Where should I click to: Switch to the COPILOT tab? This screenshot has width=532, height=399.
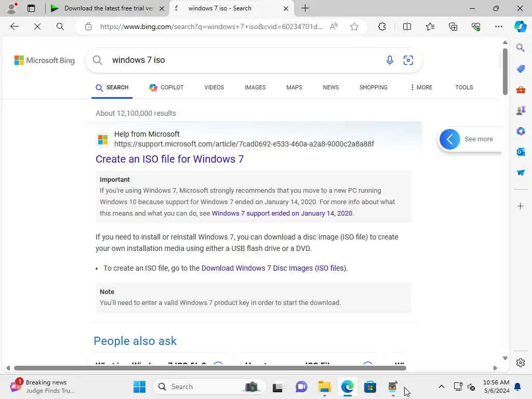[x=166, y=87]
